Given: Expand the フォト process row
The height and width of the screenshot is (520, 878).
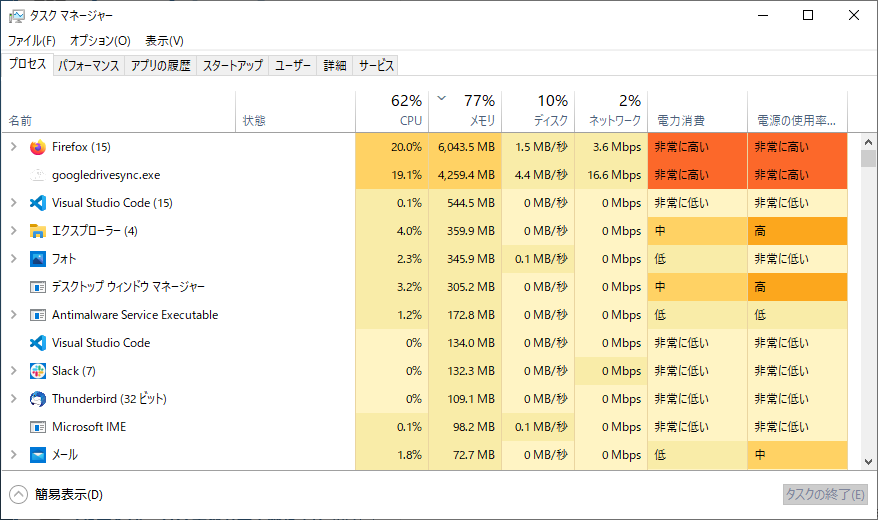Looking at the screenshot, I should (x=13, y=259).
